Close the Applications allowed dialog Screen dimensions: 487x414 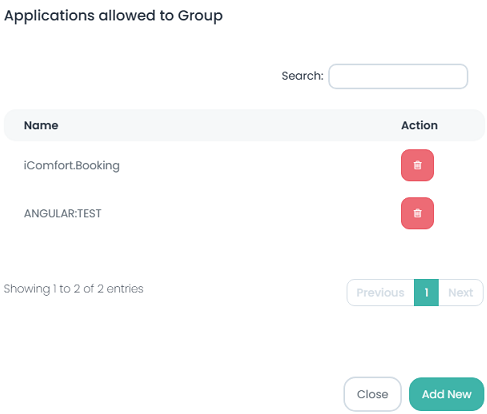[372, 394]
